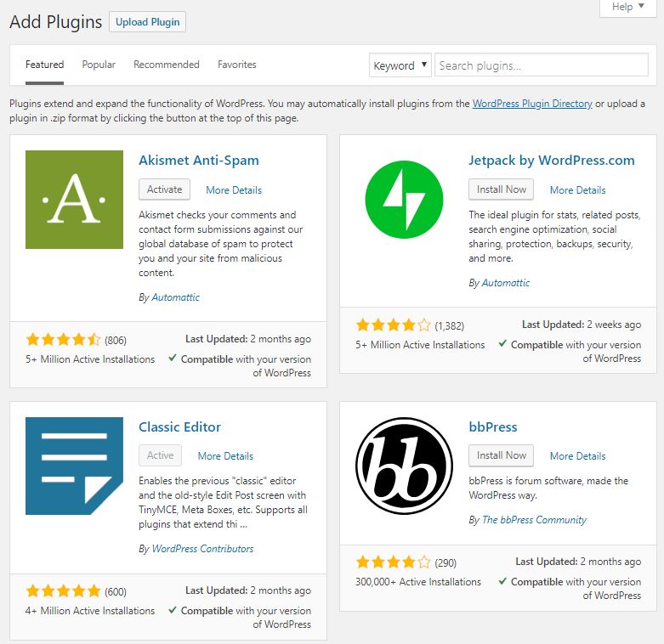Open the Jetpack card's Automattic author link
This screenshot has height=644, width=664.
click(x=506, y=283)
